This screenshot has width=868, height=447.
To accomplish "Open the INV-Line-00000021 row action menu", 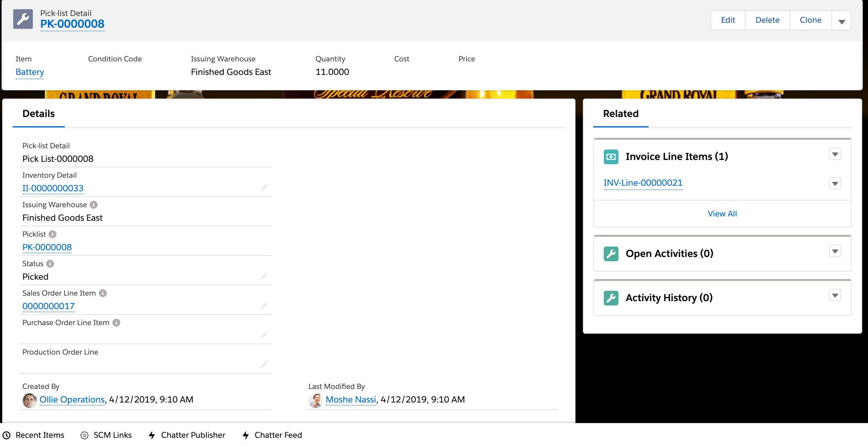I will (835, 183).
